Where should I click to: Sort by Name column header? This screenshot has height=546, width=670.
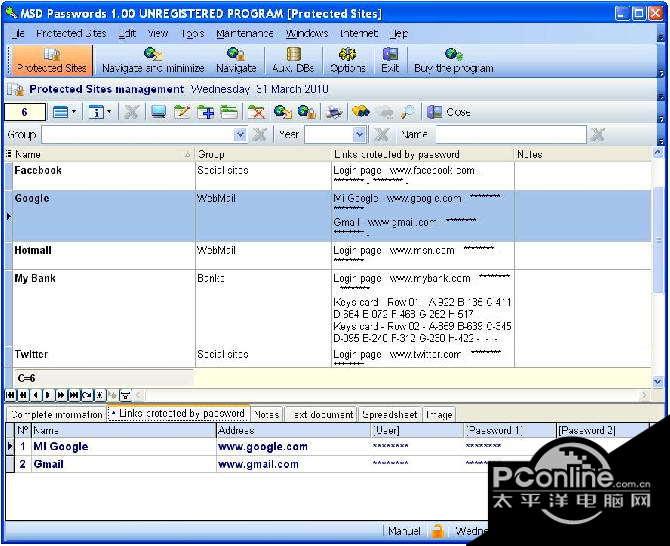[103, 154]
